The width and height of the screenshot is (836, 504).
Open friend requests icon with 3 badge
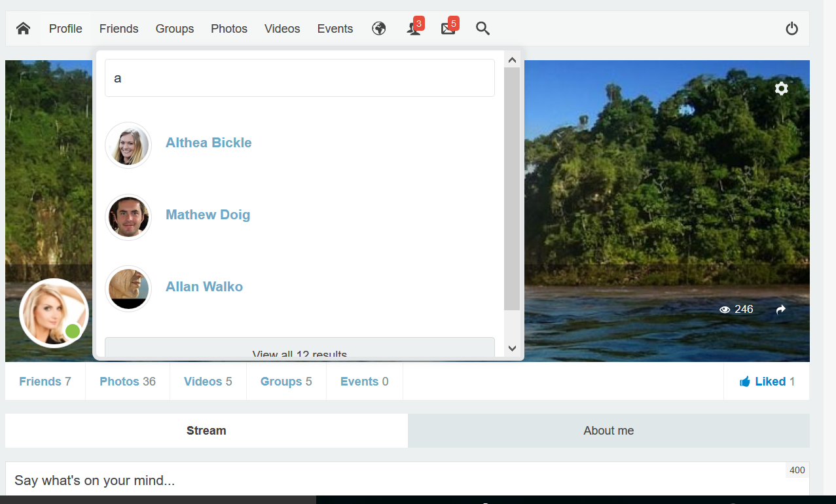[x=414, y=29]
